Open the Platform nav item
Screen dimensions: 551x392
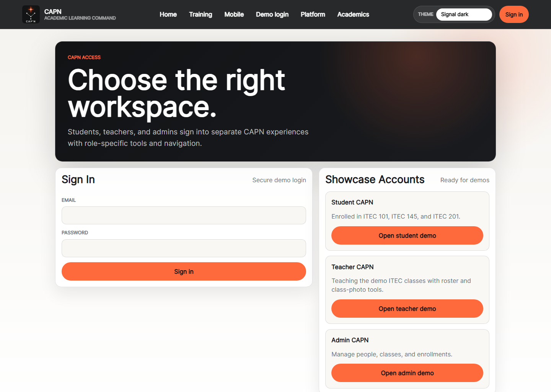(x=313, y=15)
